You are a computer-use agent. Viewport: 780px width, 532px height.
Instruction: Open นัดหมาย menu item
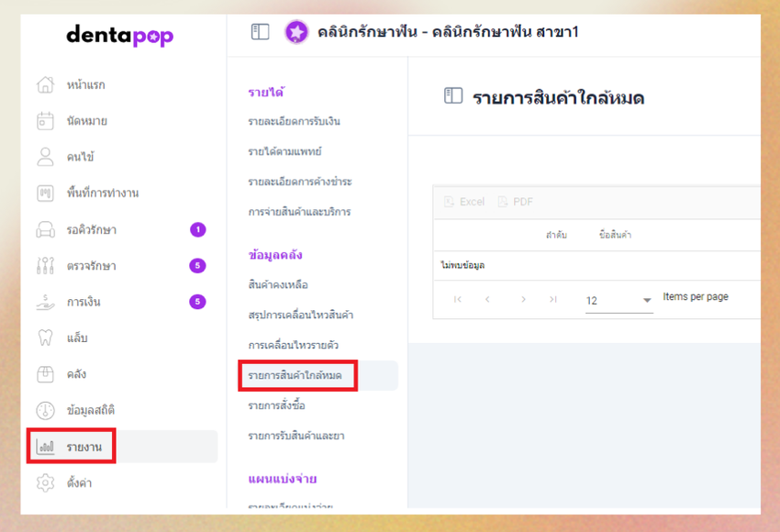pyautogui.click(x=86, y=121)
